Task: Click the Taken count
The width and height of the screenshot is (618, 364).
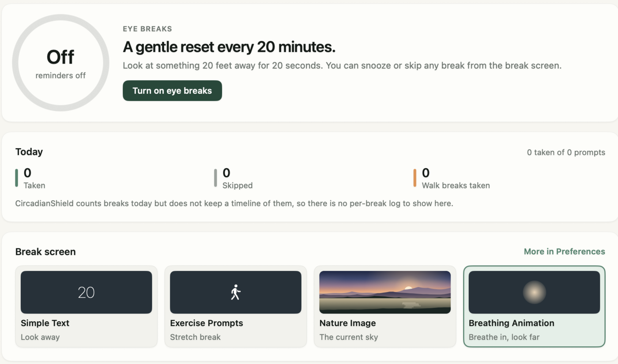Action: pyautogui.click(x=27, y=173)
